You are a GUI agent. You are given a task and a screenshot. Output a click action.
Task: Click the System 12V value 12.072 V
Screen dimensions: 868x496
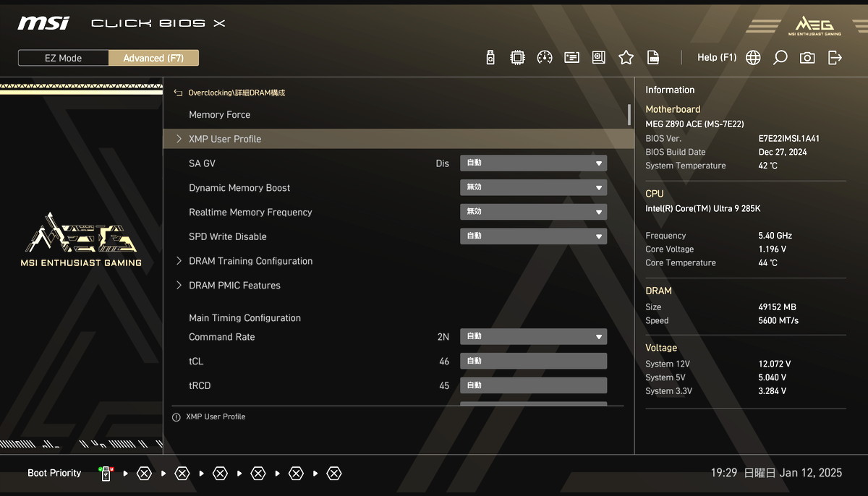(774, 364)
